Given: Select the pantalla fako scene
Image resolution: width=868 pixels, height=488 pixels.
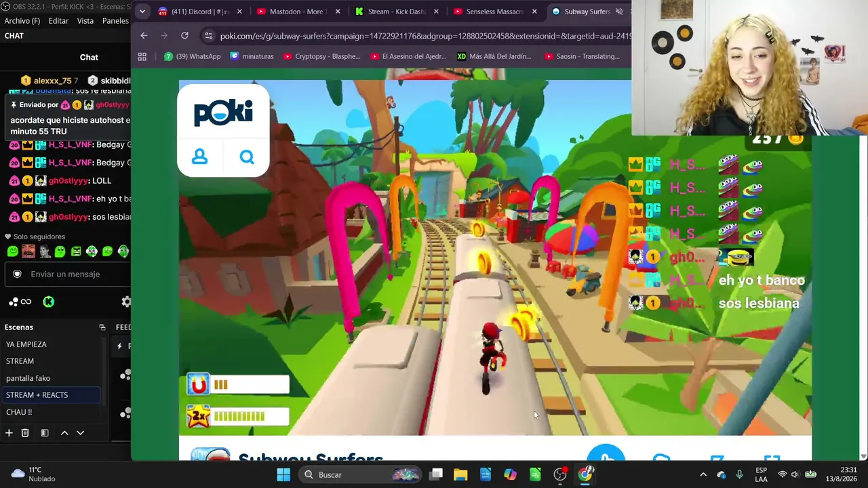Looking at the screenshot, I should 52,378.
